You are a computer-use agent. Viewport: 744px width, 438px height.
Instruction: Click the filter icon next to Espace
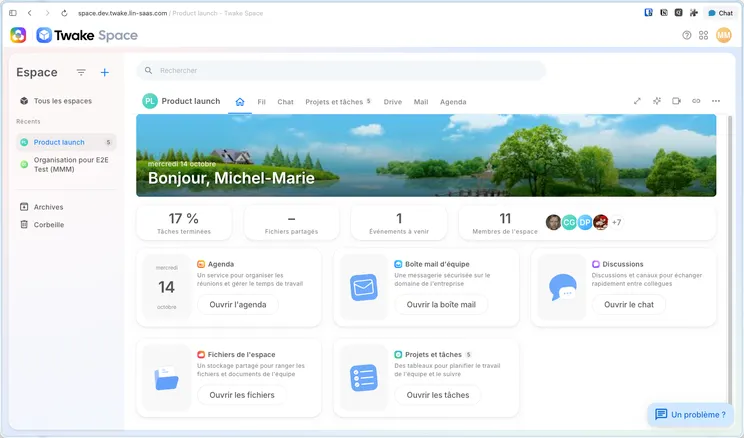tap(81, 72)
